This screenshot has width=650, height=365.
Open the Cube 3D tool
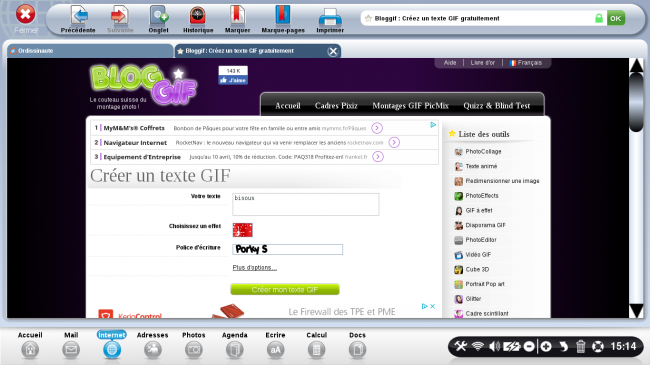472,270
